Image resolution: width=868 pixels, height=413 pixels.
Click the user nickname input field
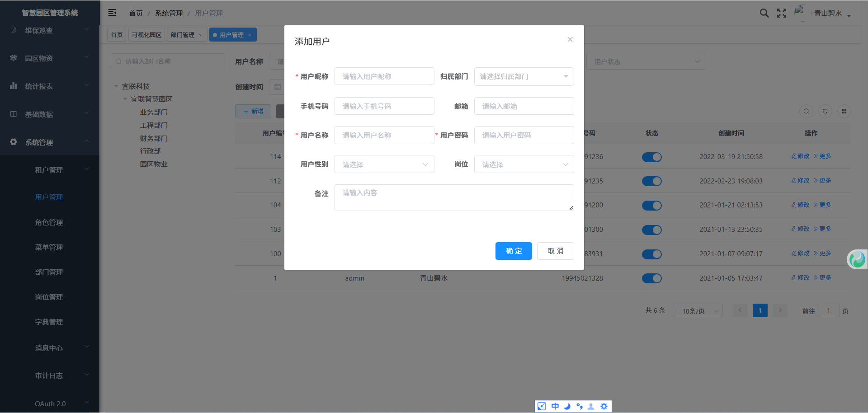pyautogui.click(x=384, y=76)
